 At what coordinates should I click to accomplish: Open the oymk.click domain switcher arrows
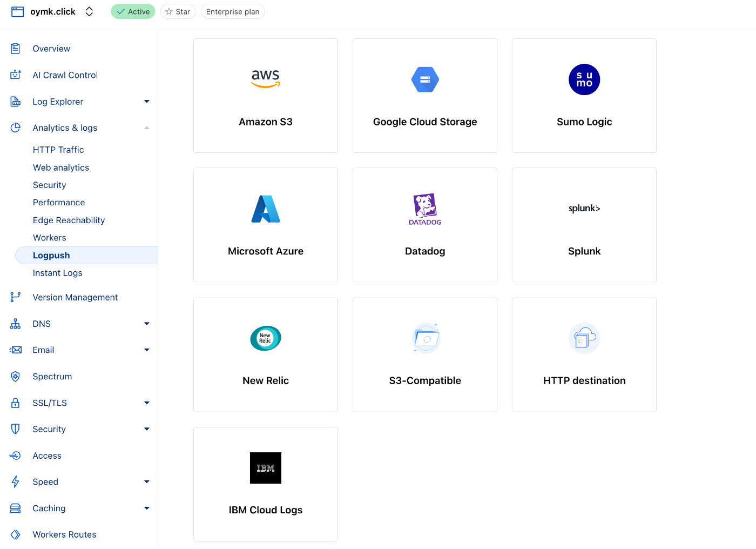tap(90, 12)
